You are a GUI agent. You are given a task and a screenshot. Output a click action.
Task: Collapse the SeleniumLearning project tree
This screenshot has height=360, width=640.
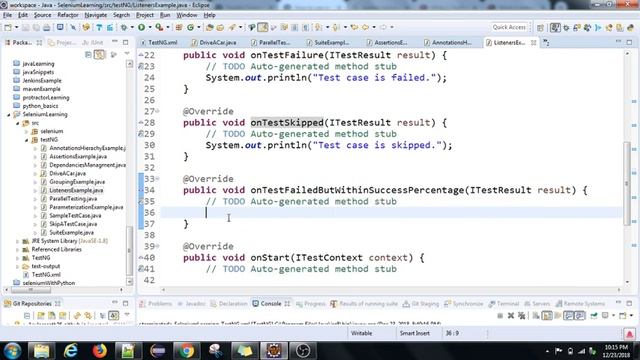(9, 115)
